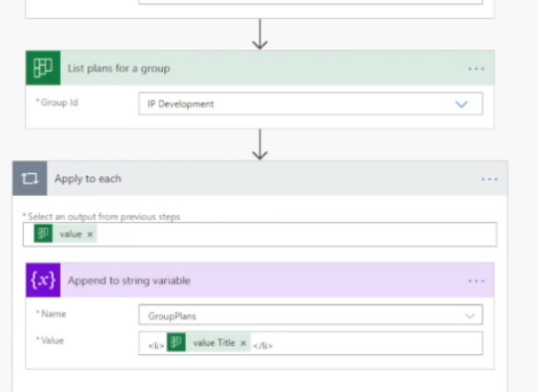Click the Planner icon on List plans card
538x392 pixels.
43,68
